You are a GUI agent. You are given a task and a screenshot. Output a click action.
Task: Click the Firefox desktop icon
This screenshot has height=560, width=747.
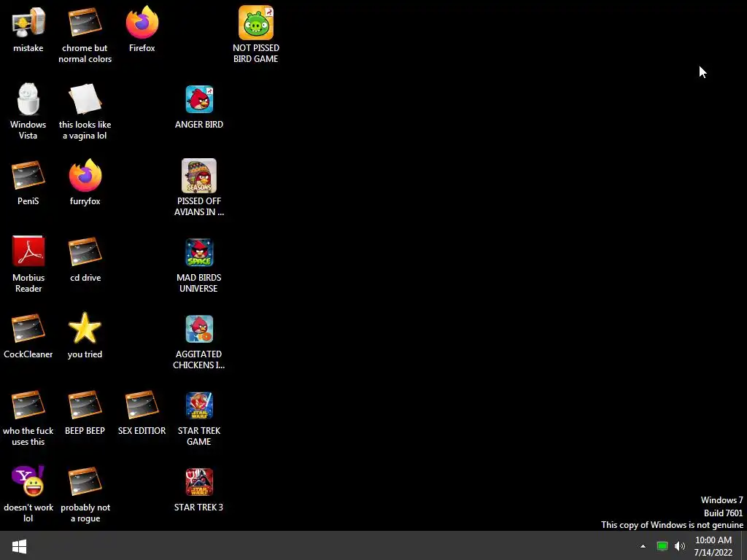click(x=142, y=23)
